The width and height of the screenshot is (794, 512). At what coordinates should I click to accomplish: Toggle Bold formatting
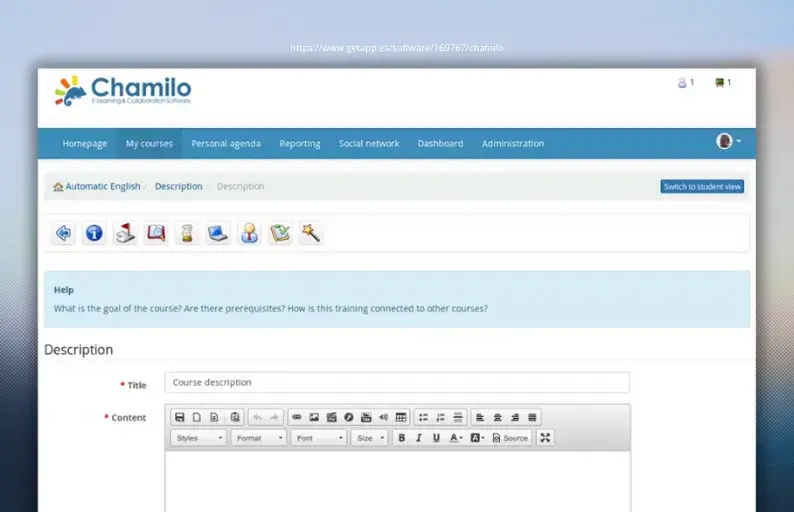coord(402,438)
